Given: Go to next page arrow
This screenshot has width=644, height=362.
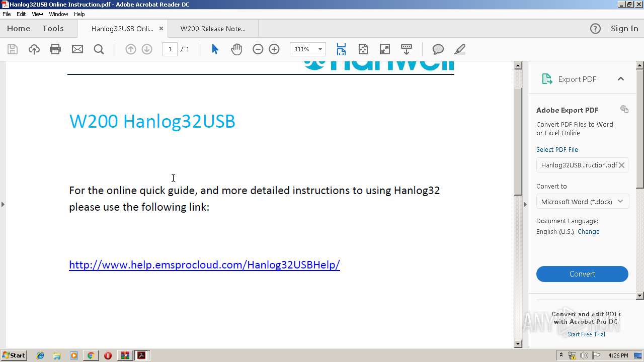Looking at the screenshot, I should [x=147, y=49].
